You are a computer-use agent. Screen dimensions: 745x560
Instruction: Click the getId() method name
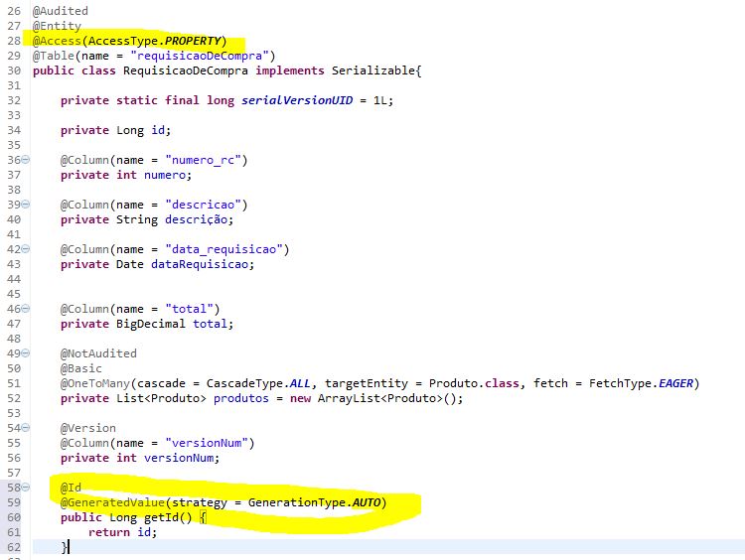coord(168,517)
